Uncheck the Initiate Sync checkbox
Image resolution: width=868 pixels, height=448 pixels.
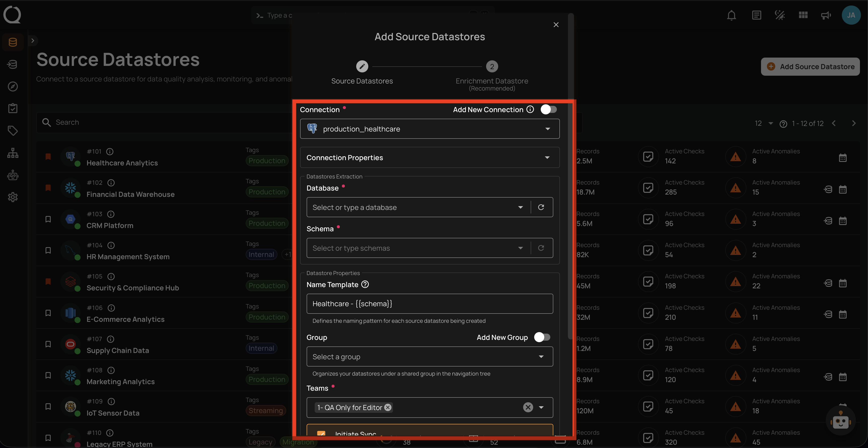click(321, 433)
